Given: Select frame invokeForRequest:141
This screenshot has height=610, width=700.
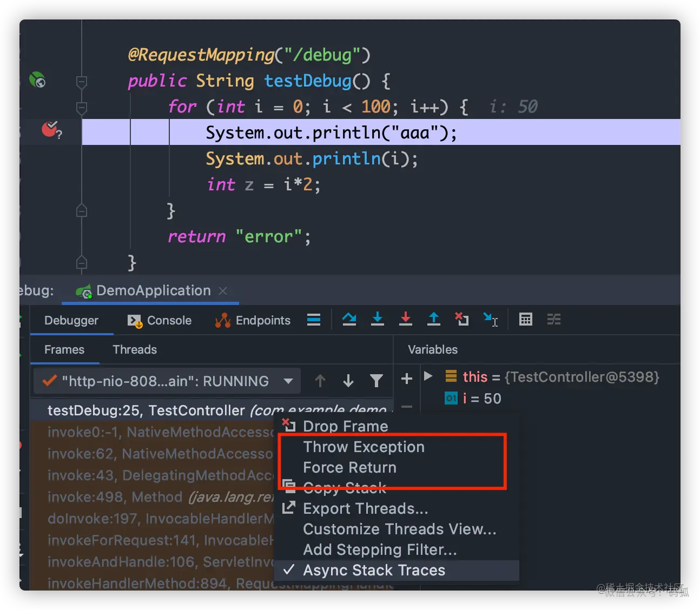Looking at the screenshot, I should pyautogui.click(x=153, y=540).
